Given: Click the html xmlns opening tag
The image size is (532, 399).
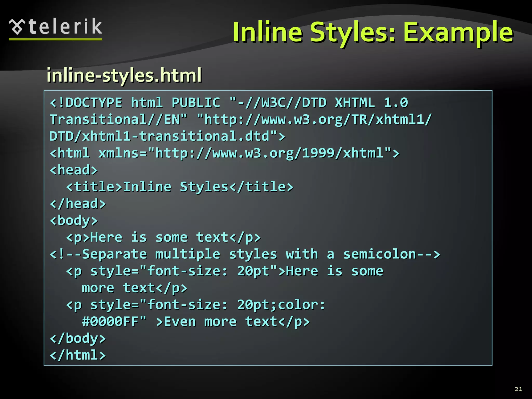Looking at the screenshot, I should (x=224, y=153).
